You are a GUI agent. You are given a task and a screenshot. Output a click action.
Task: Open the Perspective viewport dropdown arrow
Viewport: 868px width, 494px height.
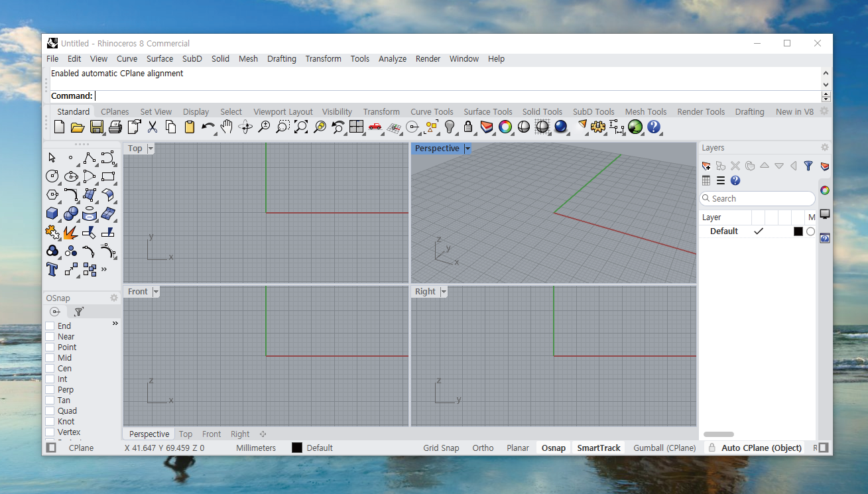pos(467,149)
